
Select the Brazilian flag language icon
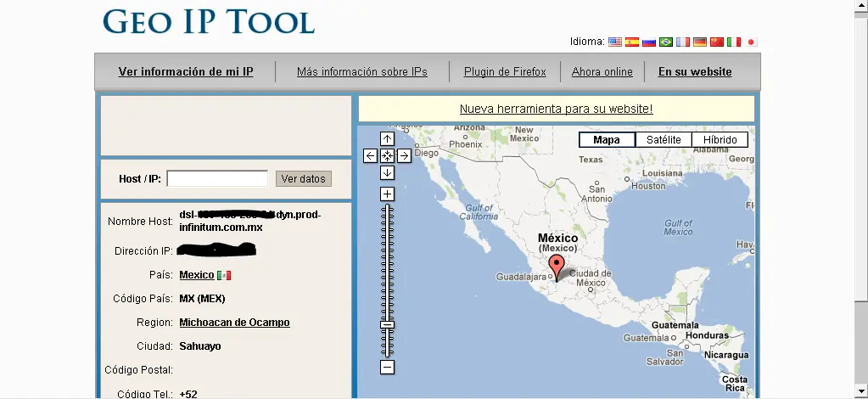click(x=666, y=42)
